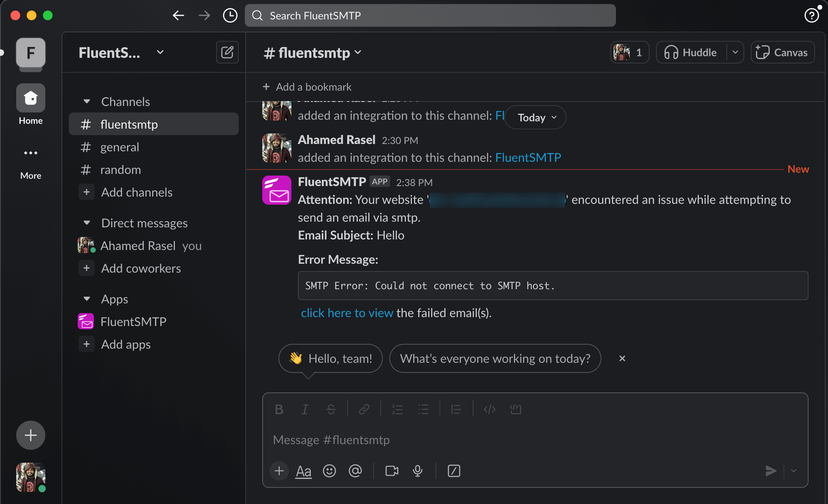Open Ahamed Rasel direct message
828x504 pixels.
[154, 246]
